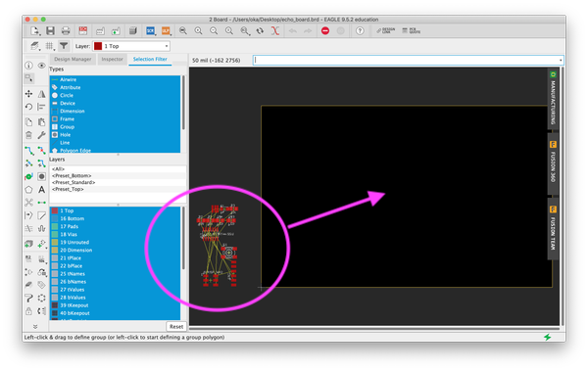
Task: Click the red Stop command icon
Action: click(325, 31)
